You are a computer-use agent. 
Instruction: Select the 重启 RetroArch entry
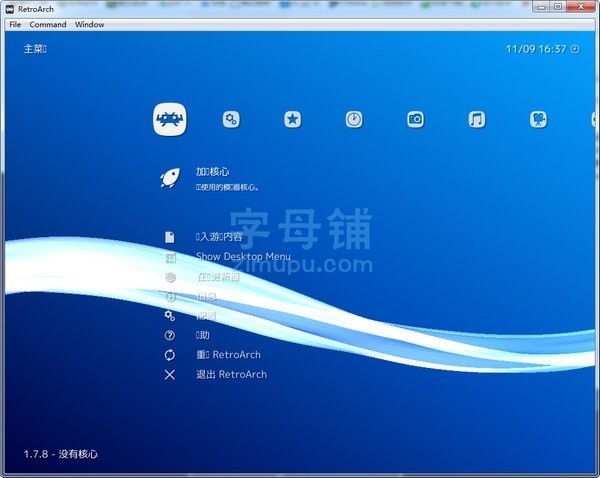pyautogui.click(x=228, y=355)
